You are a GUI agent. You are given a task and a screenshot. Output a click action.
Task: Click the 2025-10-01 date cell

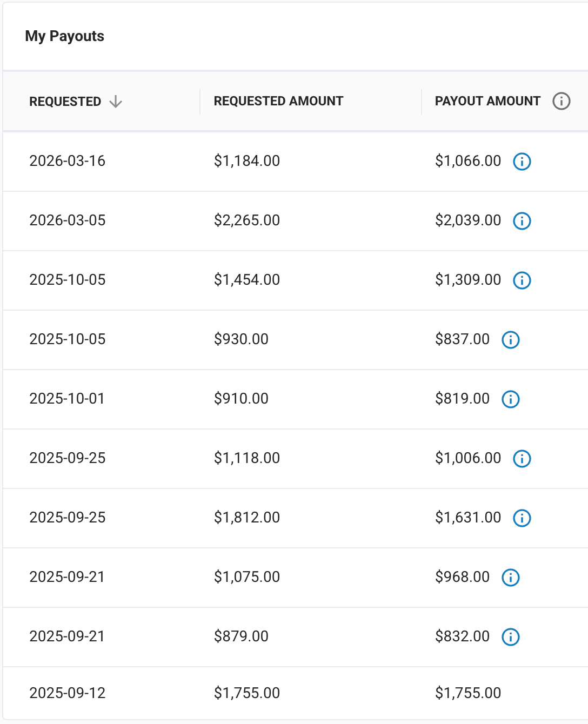(x=66, y=399)
